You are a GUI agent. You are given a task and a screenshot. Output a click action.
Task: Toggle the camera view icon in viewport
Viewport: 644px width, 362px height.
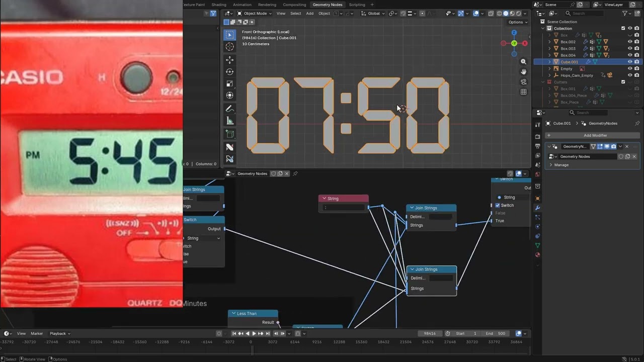pyautogui.click(x=523, y=82)
